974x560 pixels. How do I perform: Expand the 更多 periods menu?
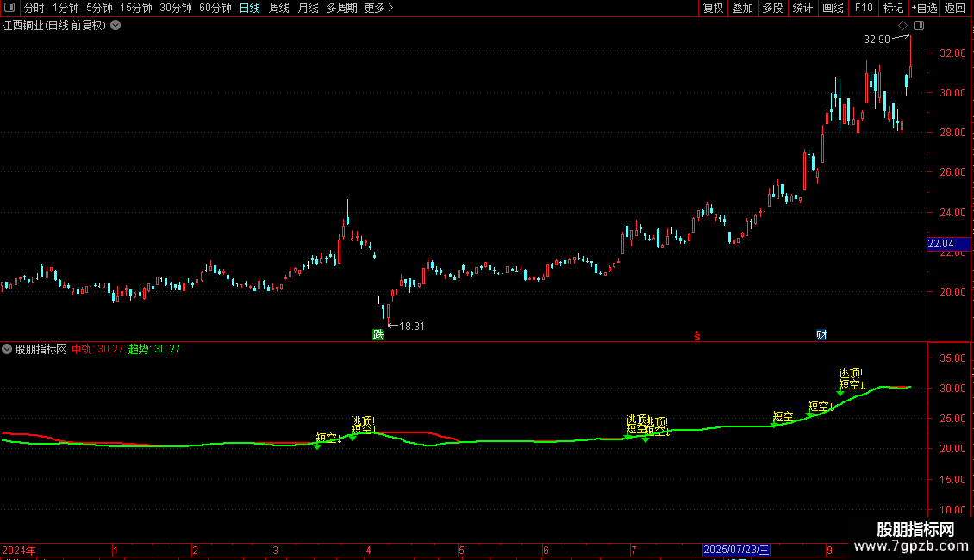(x=379, y=8)
